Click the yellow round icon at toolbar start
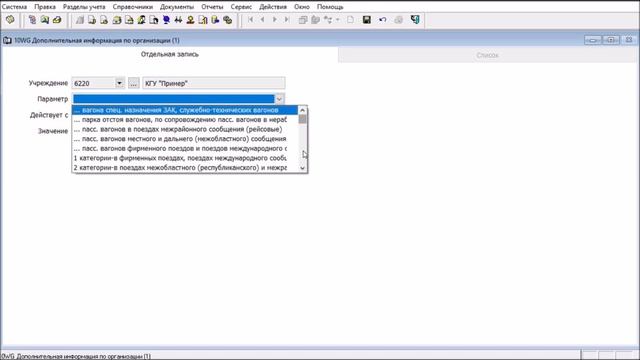Image resolution: width=640 pixels, height=360 pixels. pos(10,20)
